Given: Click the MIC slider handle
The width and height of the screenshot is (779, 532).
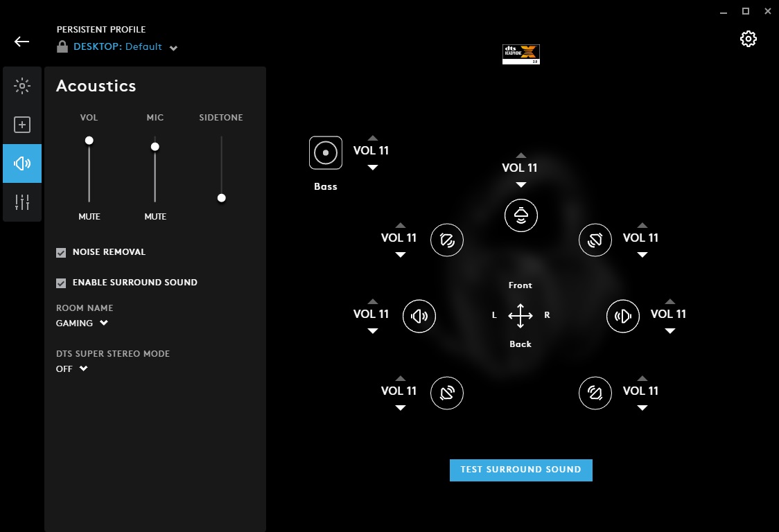Looking at the screenshot, I should (x=155, y=147).
